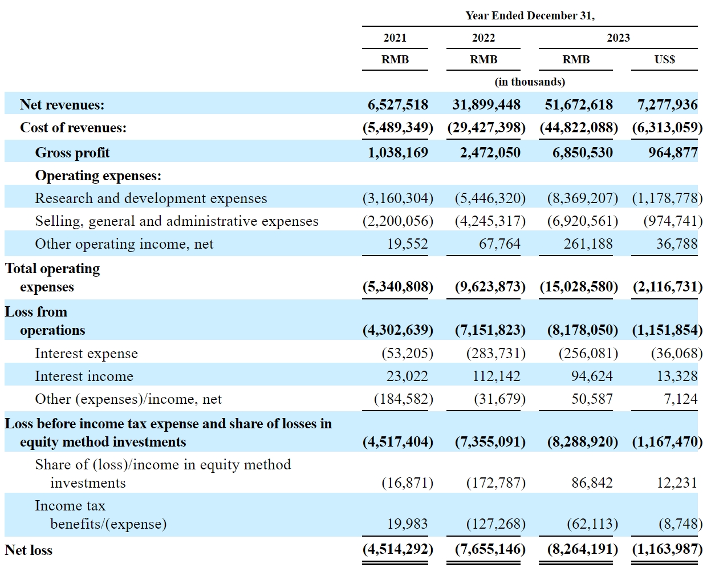Click gross profit US$ value 964,877
Viewport: 711px width, 588px height.
click(x=673, y=153)
